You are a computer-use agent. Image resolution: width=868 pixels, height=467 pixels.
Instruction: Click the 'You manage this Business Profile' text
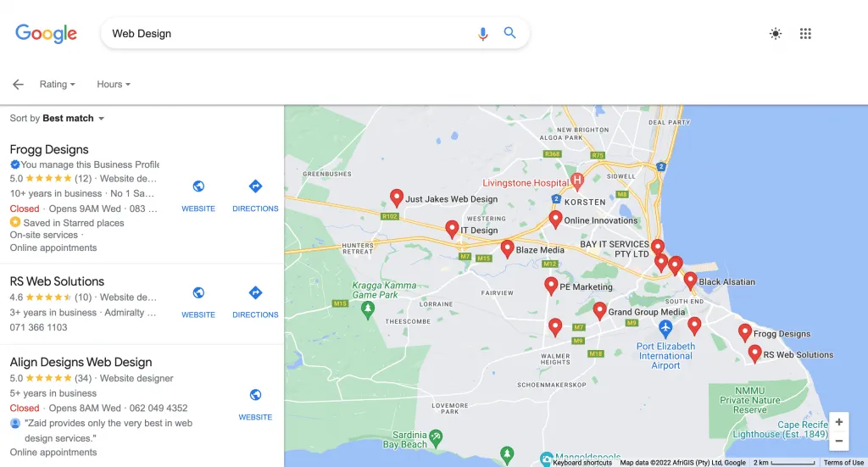pyautogui.click(x=90, y=164)
